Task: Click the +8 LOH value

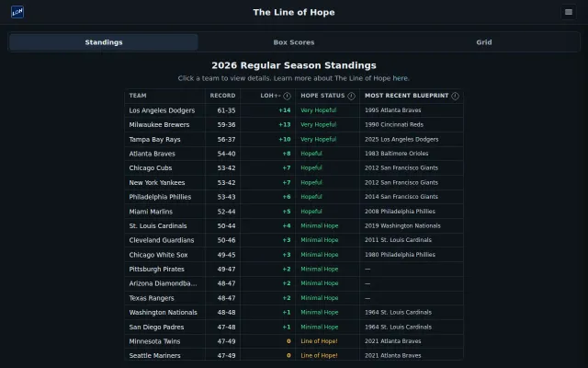Action: (x=287, y=154)
